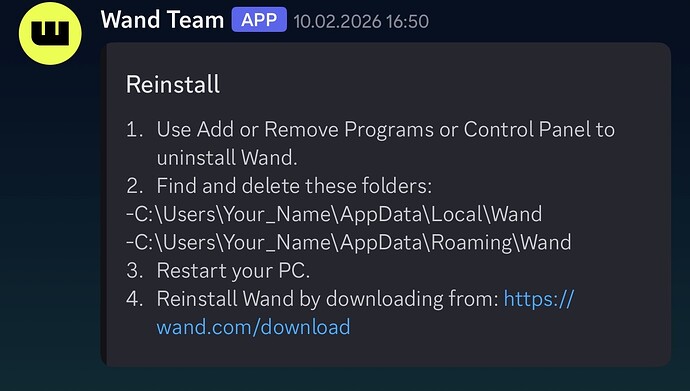Click the 'uninstall Wand.' text line

pos(227,158)
